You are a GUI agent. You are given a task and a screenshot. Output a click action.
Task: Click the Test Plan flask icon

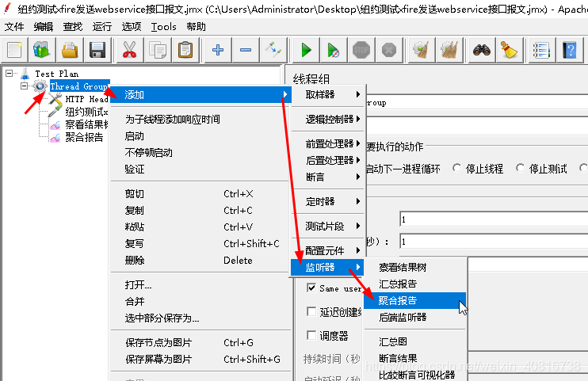tap(25, 74)
